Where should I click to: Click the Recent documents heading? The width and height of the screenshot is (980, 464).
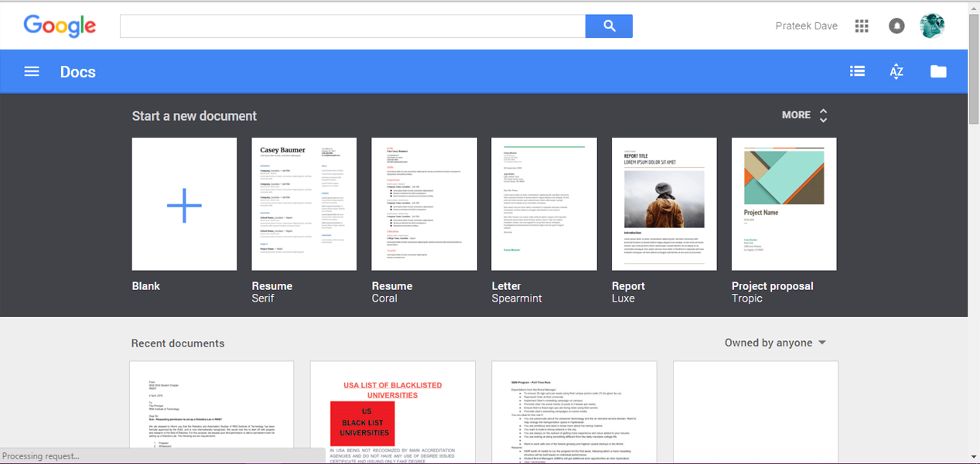click(178, 343)
